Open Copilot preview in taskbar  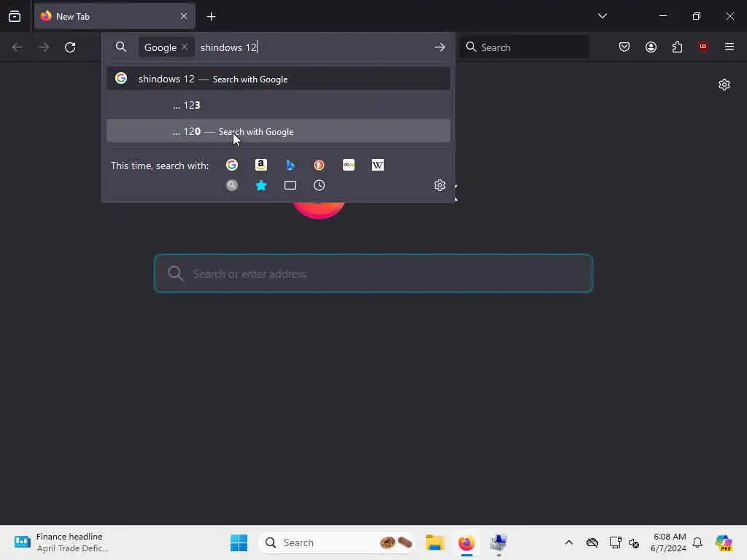pos(723,542)
